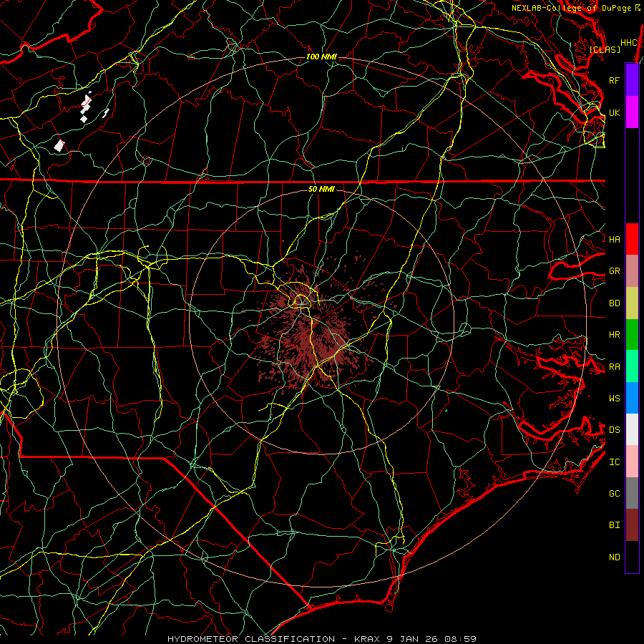Click the Hydrometeor Classification KRAX timestamp caption
Screen dimensions: 644x644
pyautogui.click(x=322, y=639)
